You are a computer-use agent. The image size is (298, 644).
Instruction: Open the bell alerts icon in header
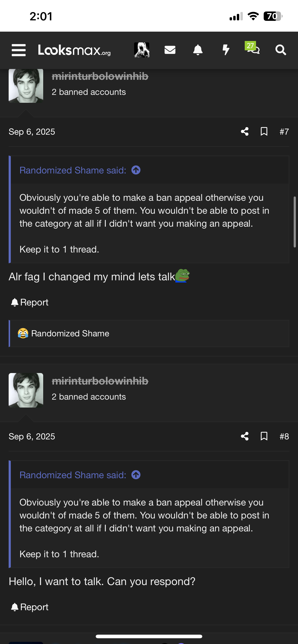198,50
